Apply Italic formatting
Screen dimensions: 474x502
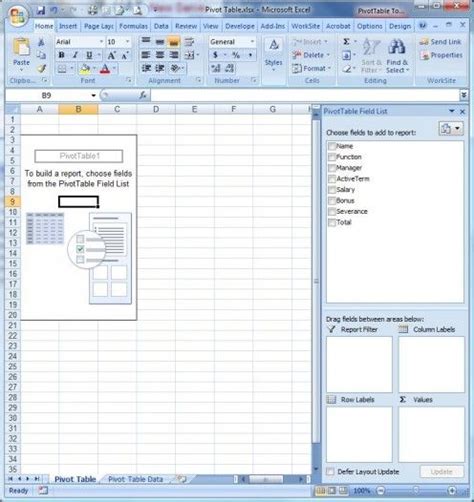click(x=75, y=55)
